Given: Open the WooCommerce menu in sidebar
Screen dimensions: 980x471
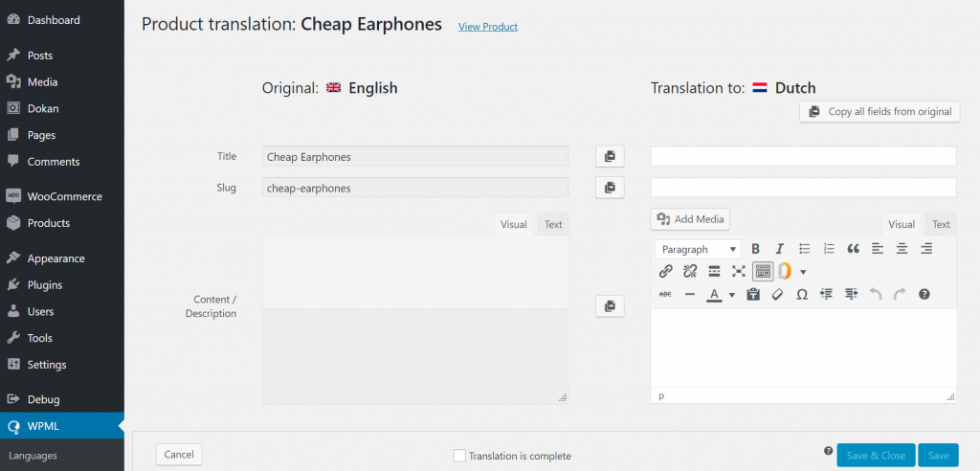Looking at the screenshot, I should (x=62, y=196).
